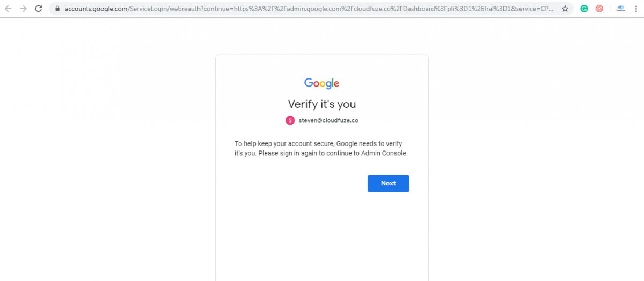This screenshot has height=281, width=644.
Task: Reload the current page
Action: (39, 9)
